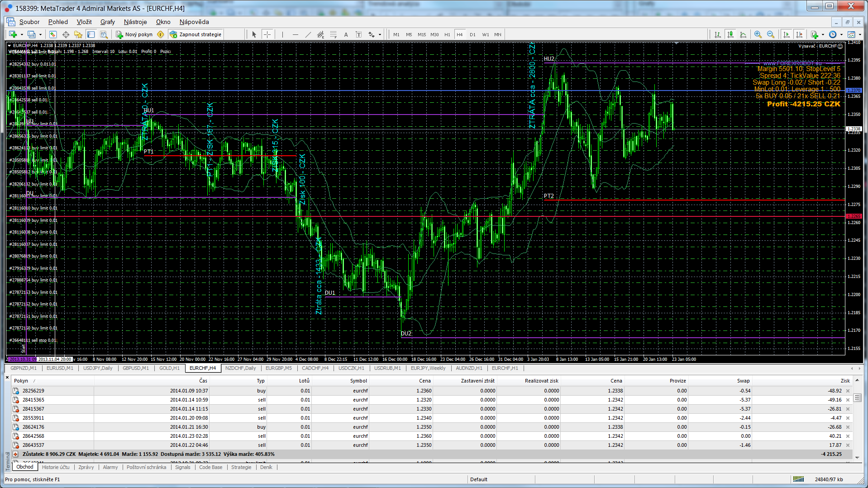
Task: Open the Historie účtu terminal tab
Action: click(56, 467)
